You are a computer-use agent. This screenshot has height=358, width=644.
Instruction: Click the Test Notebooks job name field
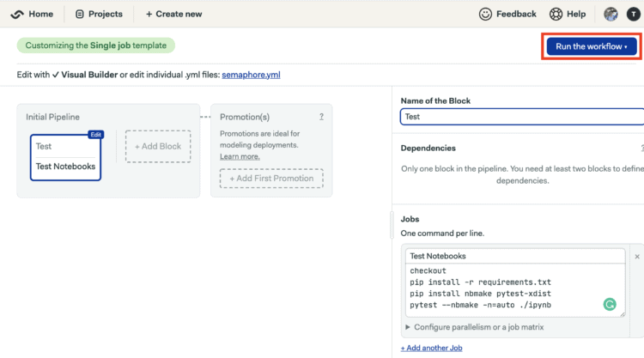click(515, 256)
